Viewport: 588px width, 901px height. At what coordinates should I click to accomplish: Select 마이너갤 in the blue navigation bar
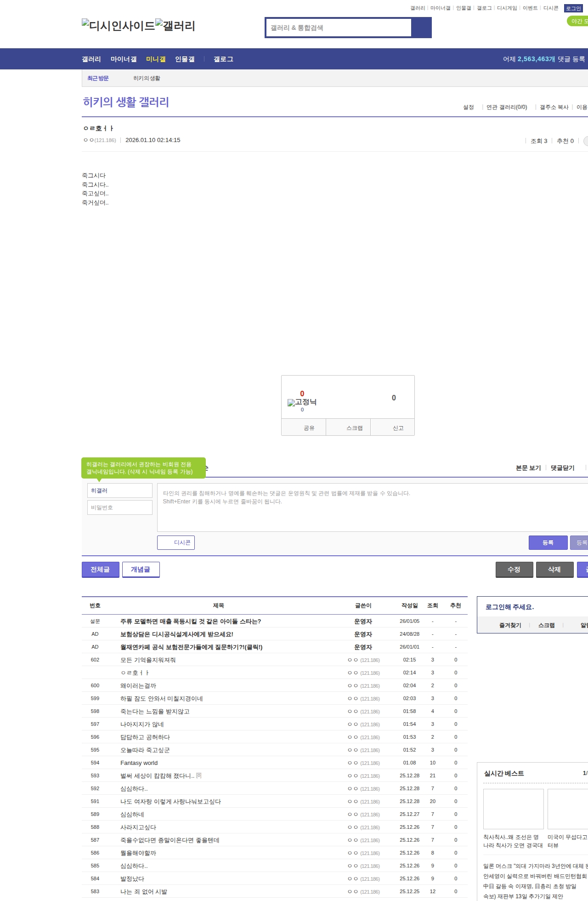(124, 59)
